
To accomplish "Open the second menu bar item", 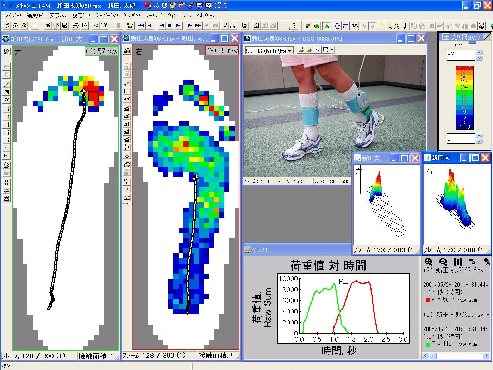I will point(35,15).
